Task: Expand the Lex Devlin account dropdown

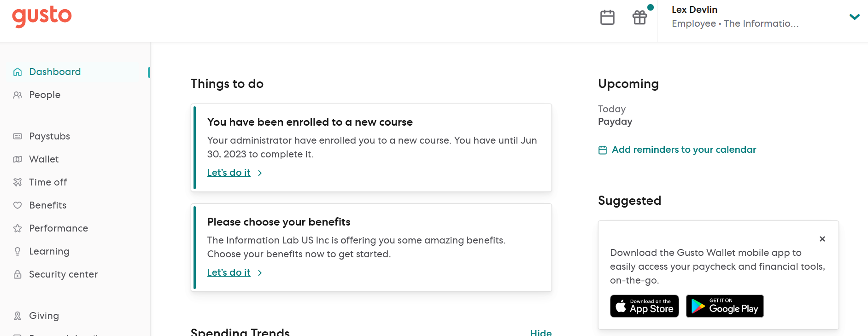Action: pyautogui.click(x=854, y=17)
